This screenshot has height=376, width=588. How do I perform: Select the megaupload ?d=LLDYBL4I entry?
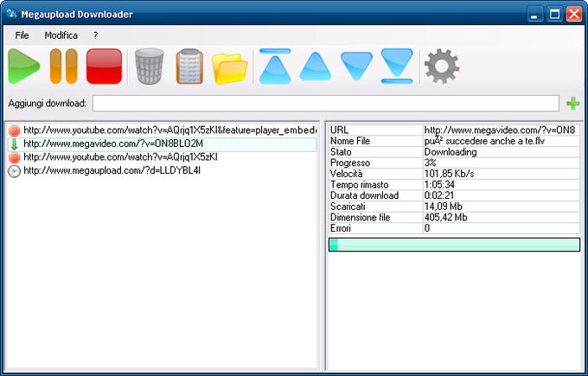[112, 171]
